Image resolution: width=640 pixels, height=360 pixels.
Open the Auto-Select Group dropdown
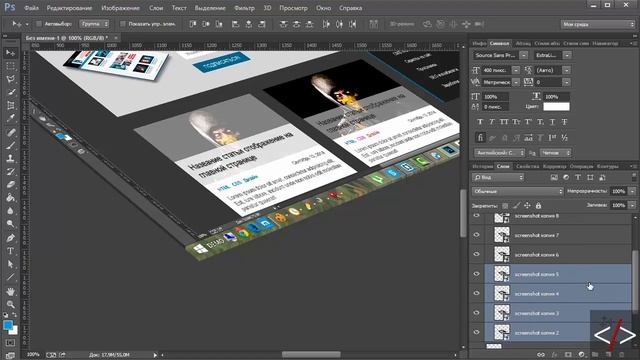coord(94,24)
